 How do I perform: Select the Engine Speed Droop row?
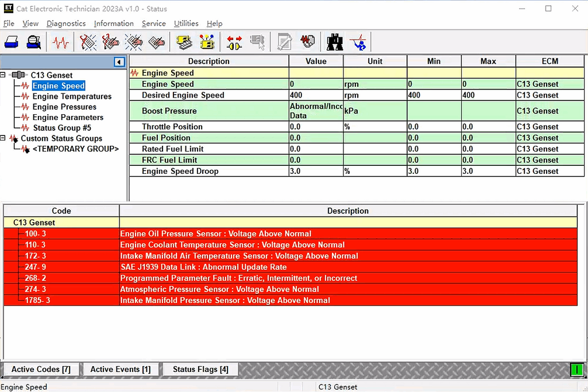tap(357, 171)
